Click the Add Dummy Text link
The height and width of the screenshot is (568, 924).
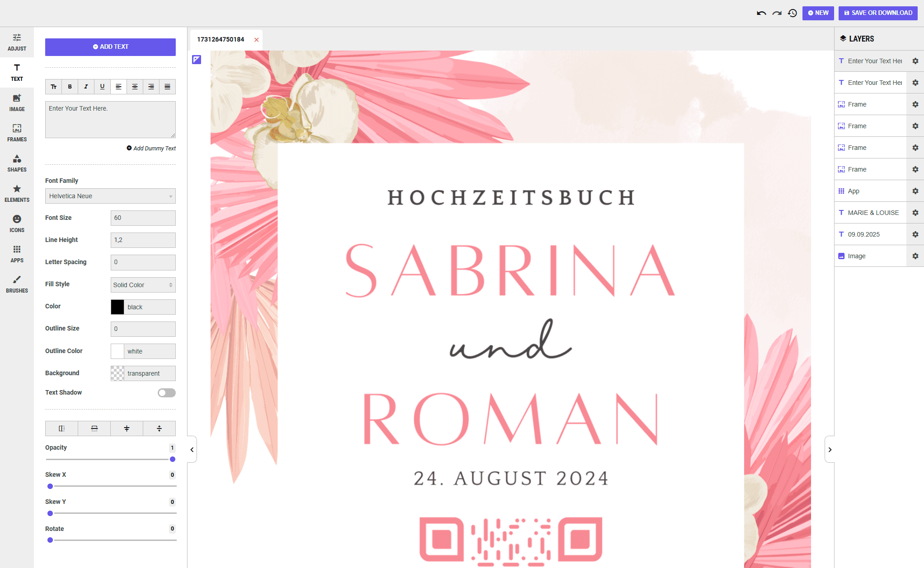[151, 148]
